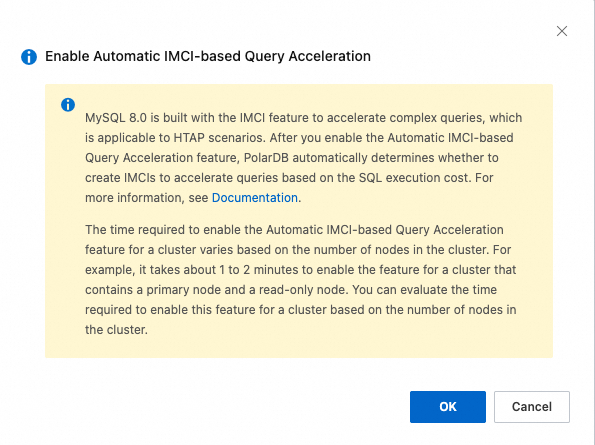The height and width of the screenshot is (445, 595).
Task: Click the word HTAP in the first paragraph
Action: coord(189,138)
